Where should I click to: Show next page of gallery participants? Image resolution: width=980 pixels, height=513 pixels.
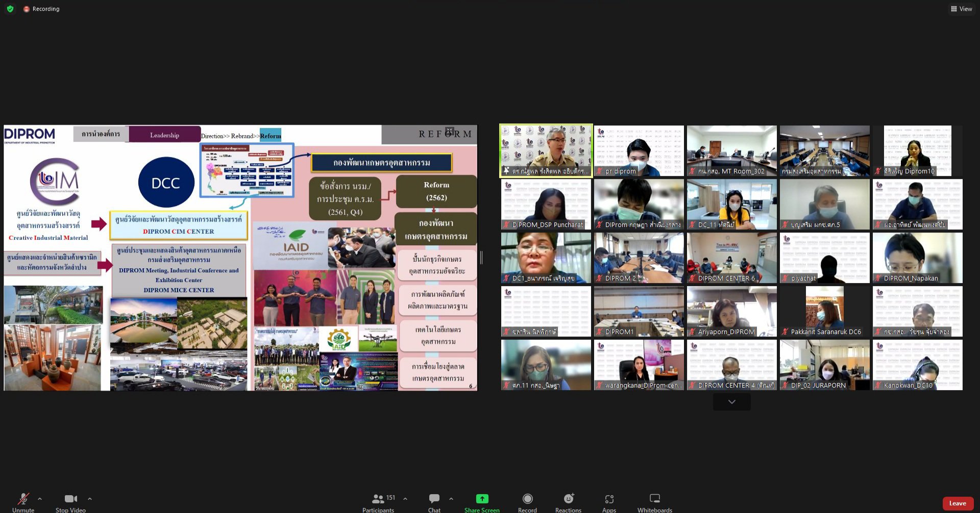click(732, 402)
